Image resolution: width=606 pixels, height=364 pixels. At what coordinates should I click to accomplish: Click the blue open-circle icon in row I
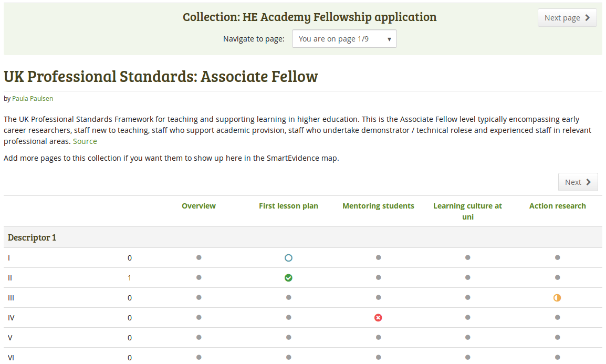pyautogui.click(x=288, y=258)
